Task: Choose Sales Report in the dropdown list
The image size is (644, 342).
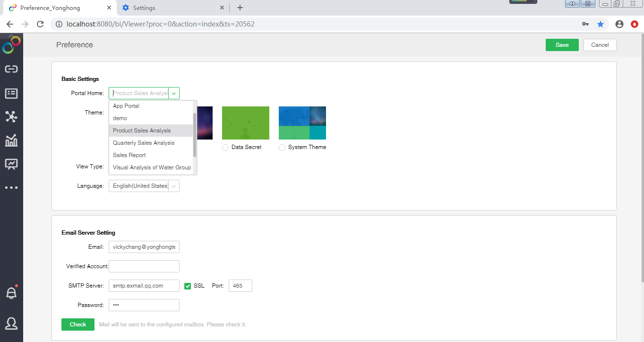Action: tap(129, 155)
